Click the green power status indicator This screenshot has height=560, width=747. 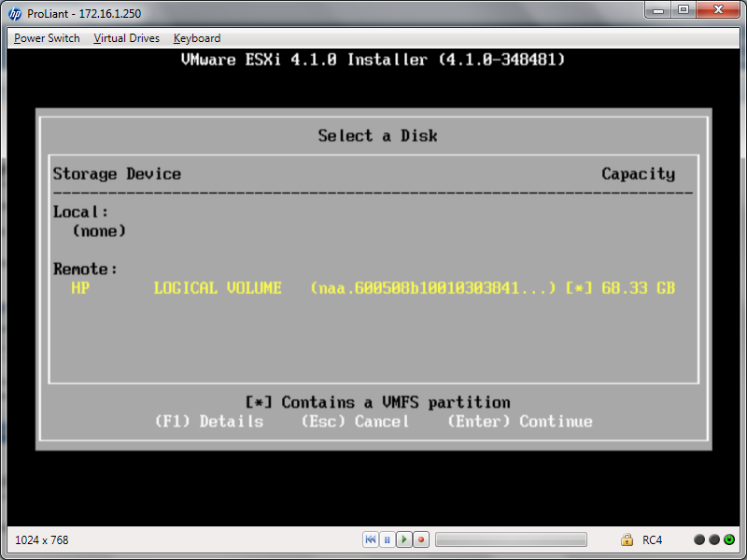click(729, 539)
